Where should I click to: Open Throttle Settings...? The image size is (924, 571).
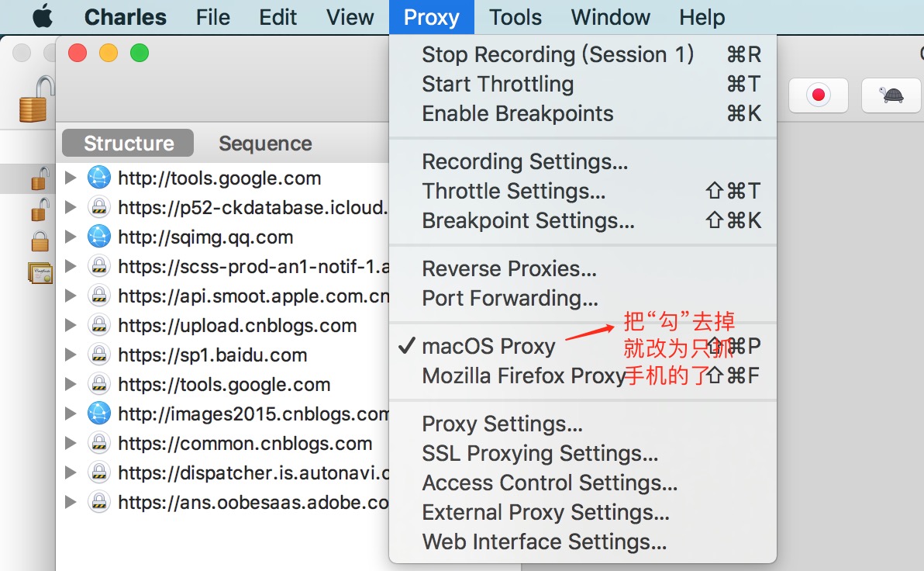point(583,191)
